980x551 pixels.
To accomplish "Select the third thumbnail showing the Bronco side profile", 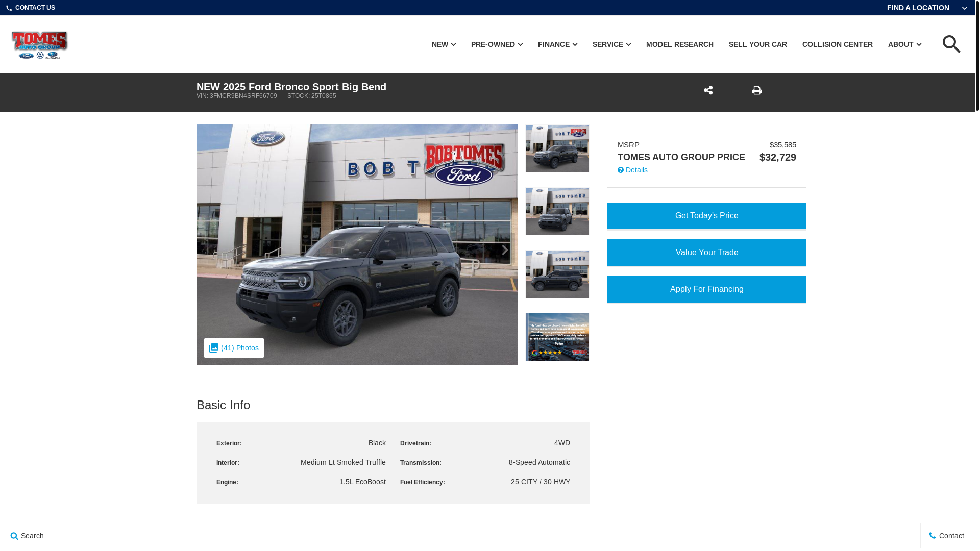I will pos(557,274).
